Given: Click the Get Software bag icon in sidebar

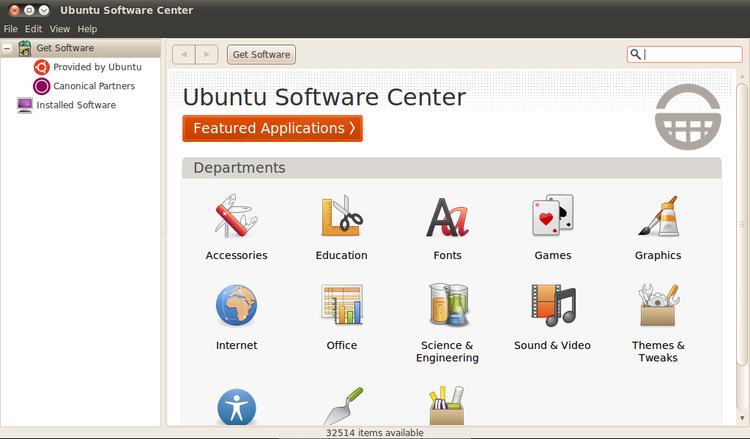Looking at the screenshot, I should click(25, 48).
